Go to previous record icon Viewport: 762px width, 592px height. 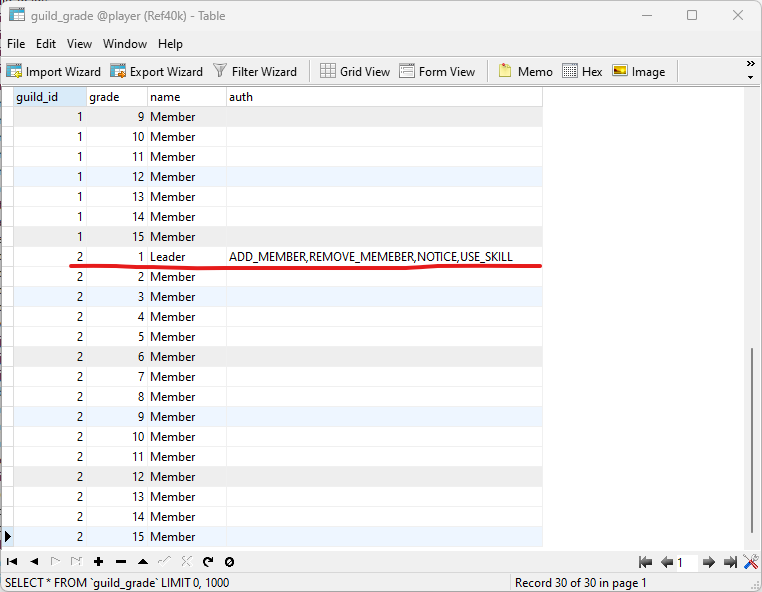(34, 562)
